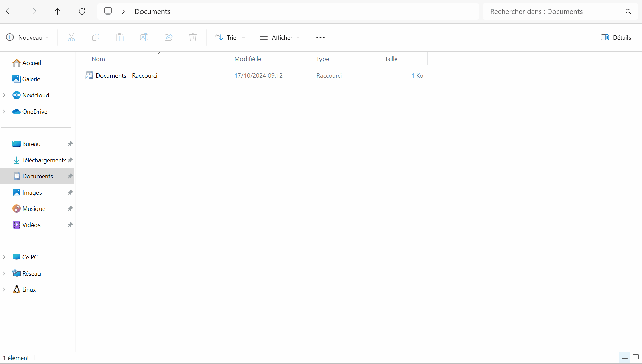Click the Rechercher dans Documents search field
This screenshot has height=364, width=642.
(554, 12)
